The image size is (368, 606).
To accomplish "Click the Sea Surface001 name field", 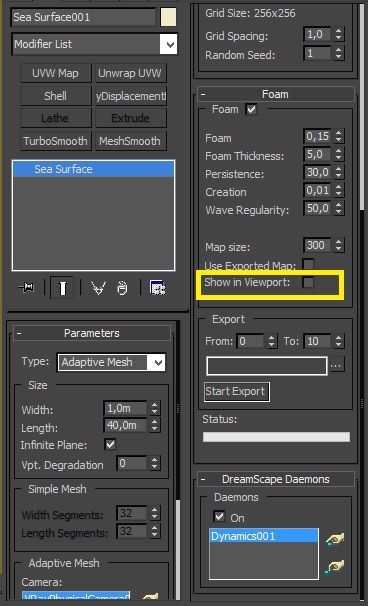I will (84, 17).
